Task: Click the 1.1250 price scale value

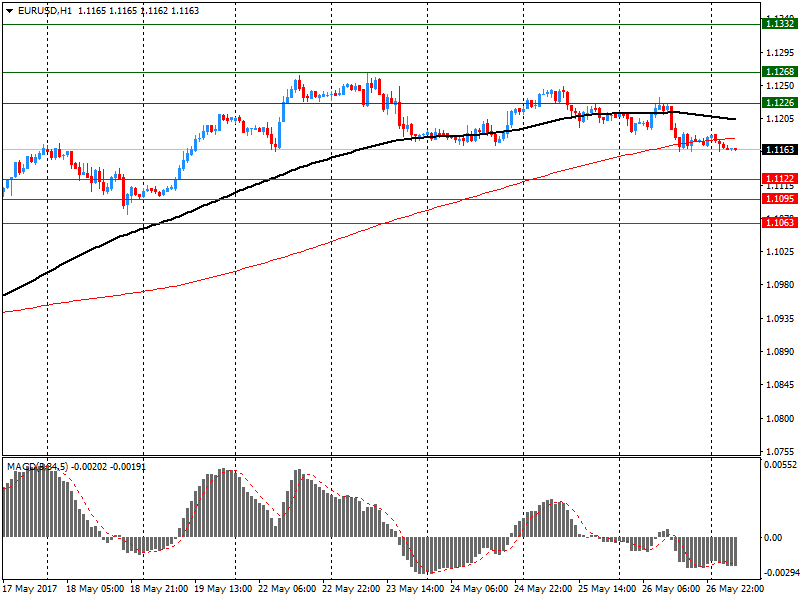Action: coord(781,86)
